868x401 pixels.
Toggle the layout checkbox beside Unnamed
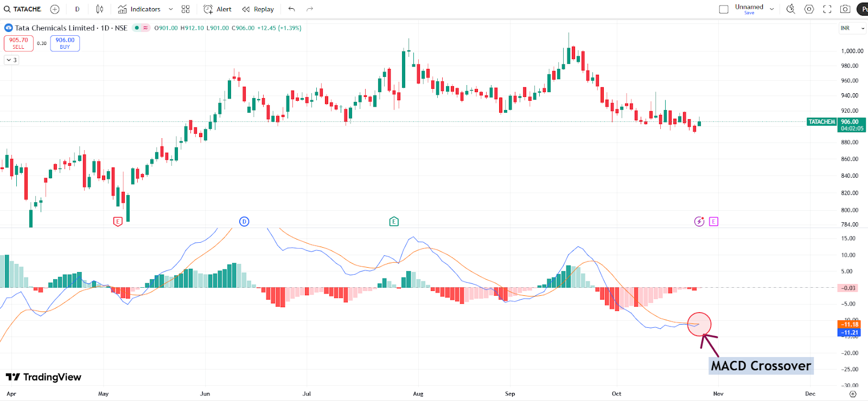point(724,9)
